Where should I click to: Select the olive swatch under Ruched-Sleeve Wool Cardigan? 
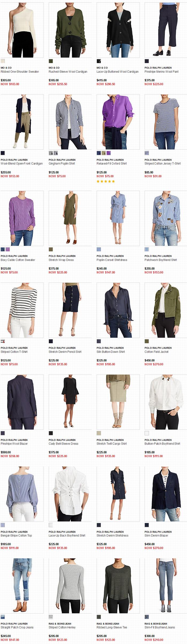51,61
